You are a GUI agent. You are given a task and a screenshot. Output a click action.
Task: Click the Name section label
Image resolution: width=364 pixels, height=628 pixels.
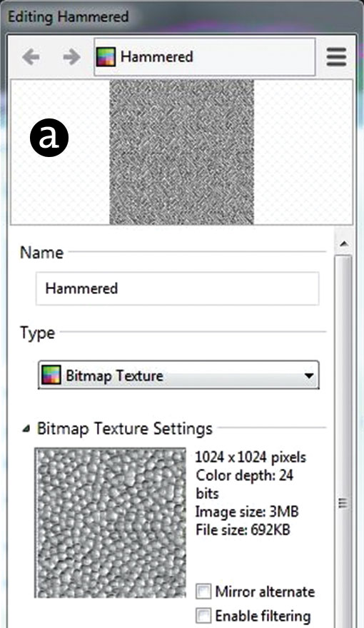(x=42, y=253)
